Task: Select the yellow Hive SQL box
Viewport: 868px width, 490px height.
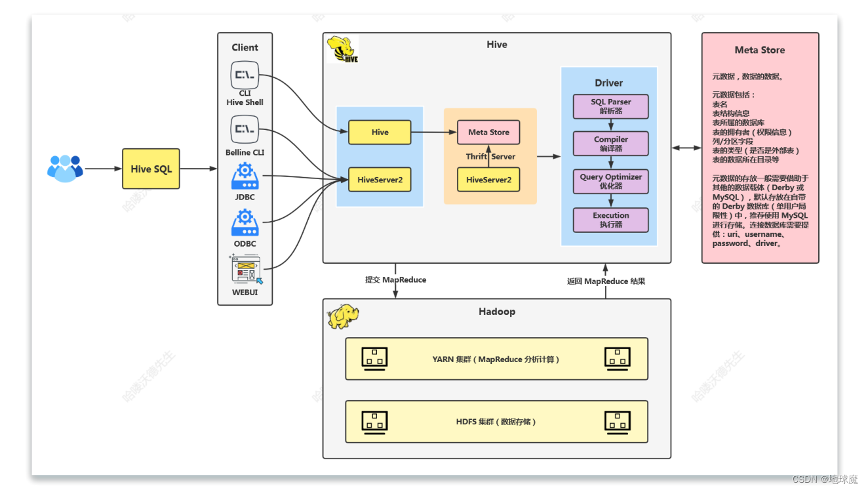Action: pyautogui.click(x=151, y=169)
